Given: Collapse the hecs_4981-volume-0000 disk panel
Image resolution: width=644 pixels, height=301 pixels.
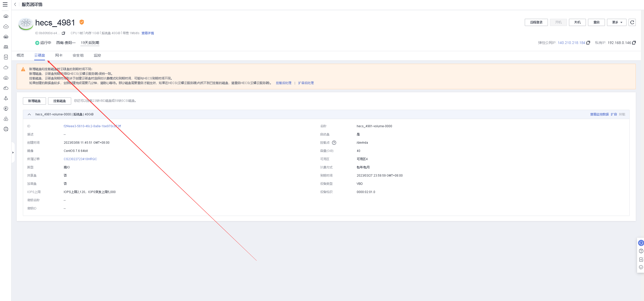Looking at the screenshot, I should click(x=29, y=114).
